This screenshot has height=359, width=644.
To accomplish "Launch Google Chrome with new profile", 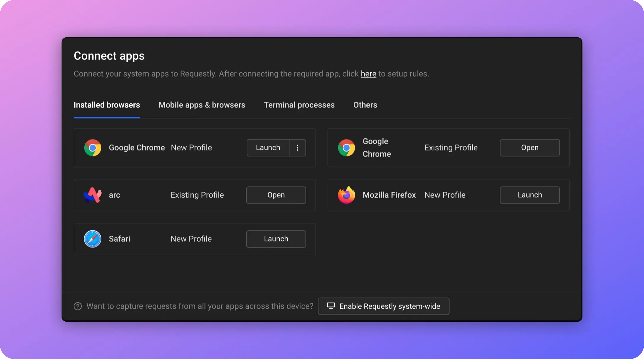I will (x=268, y=148).
